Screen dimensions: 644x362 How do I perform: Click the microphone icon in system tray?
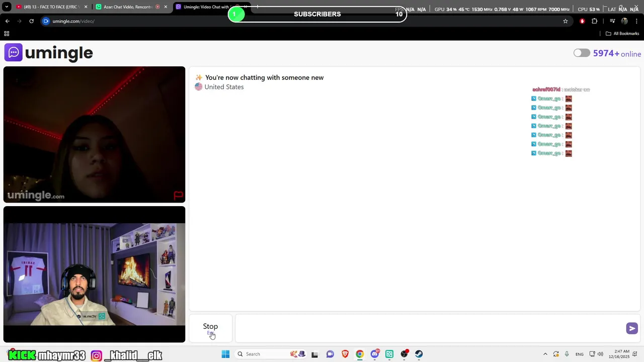(x=567, y=354)
